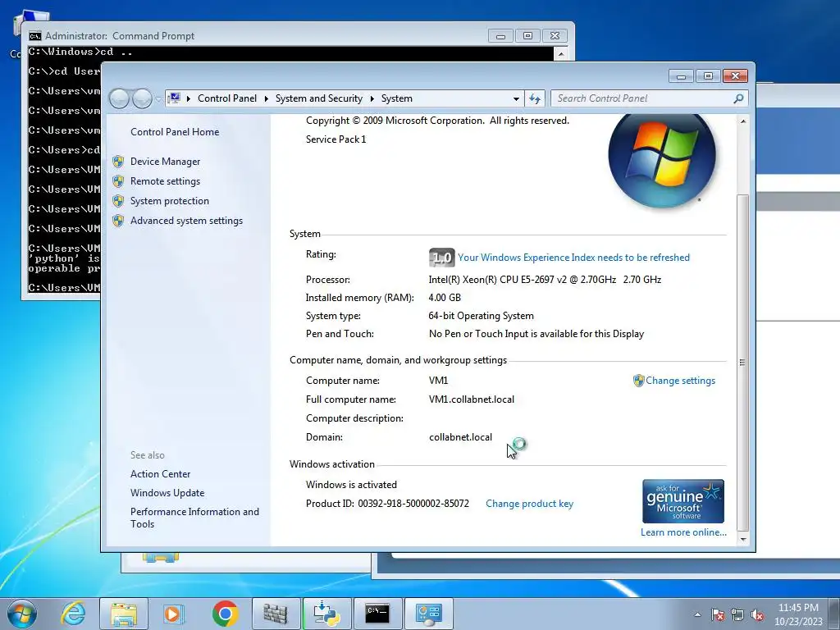Screen dimensions: 840x630
Task: Click the computer icon in address bar
Action: click(x=174, y=98)
